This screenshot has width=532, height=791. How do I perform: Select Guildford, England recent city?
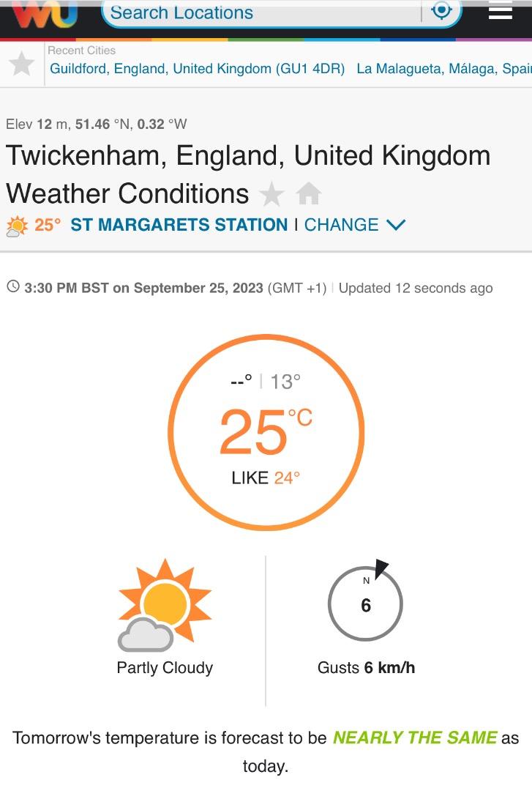[x=197, y=69]
